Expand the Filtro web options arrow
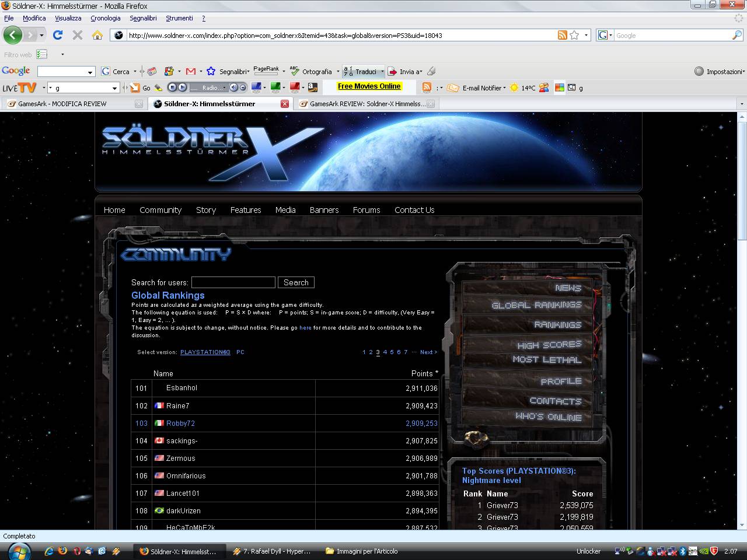Image resolution: width=747 pixels, height=560 pixels. click(x=62, y=54)
